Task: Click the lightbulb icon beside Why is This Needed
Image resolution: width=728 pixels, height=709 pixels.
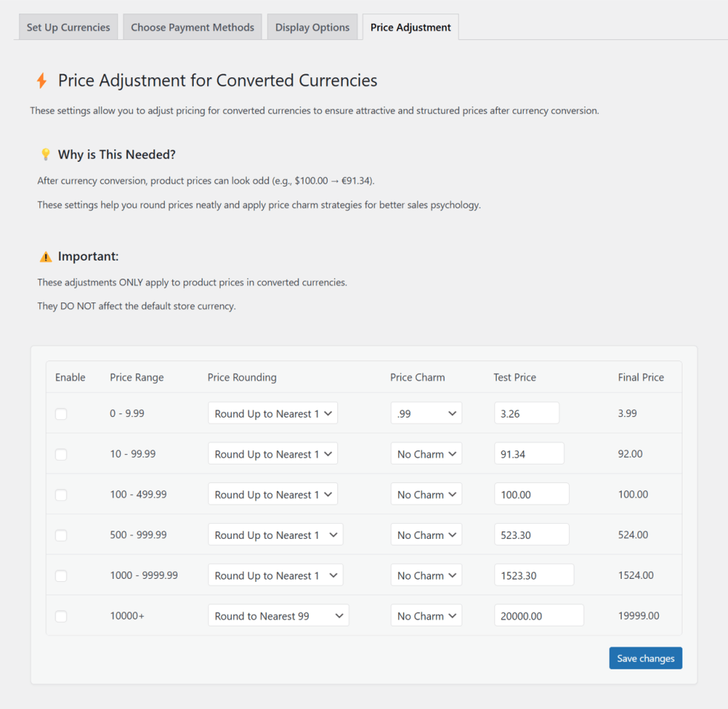Action: click(x=46, y=155)
